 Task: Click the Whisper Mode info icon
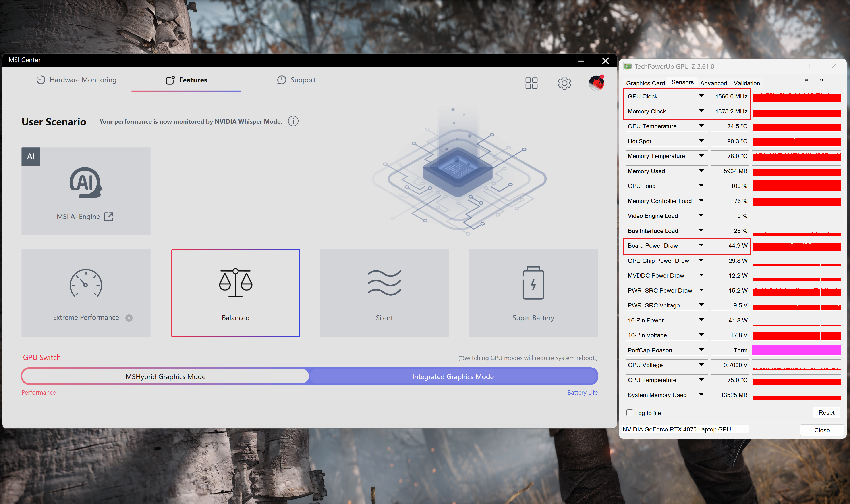pyautogui.click(x=293, y=121)
